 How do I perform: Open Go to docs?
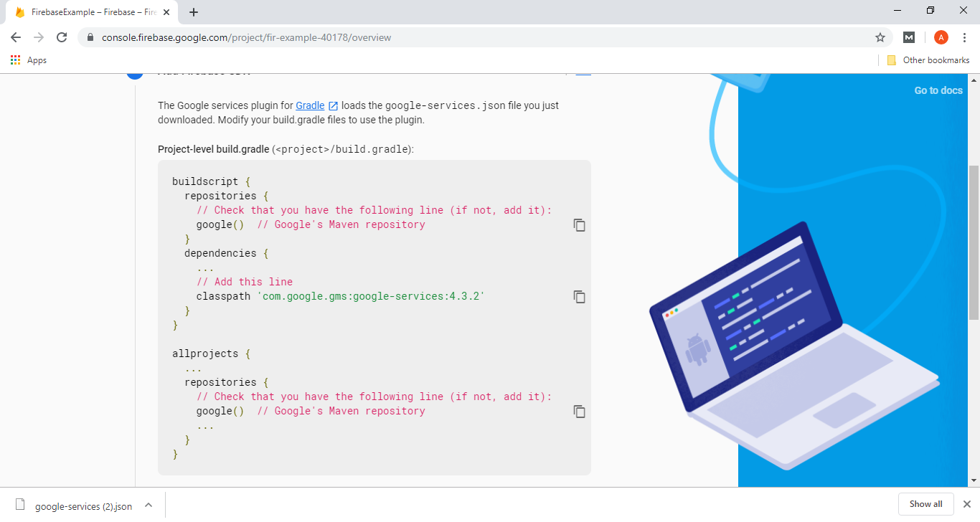pyautogui.click(x=938, y=90)
